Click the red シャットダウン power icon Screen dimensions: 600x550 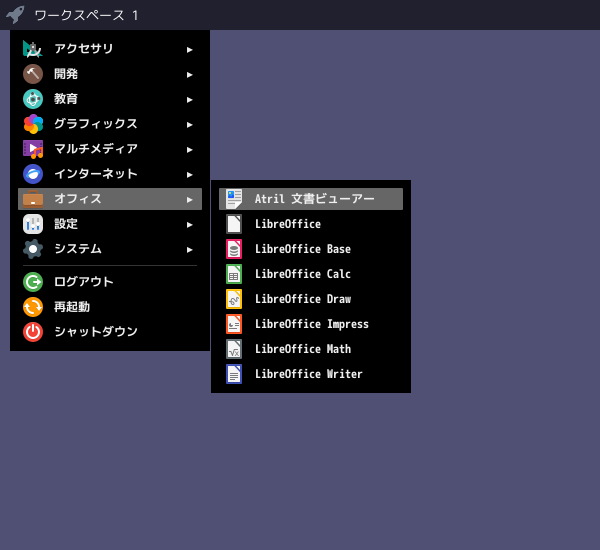coord(33,332)
